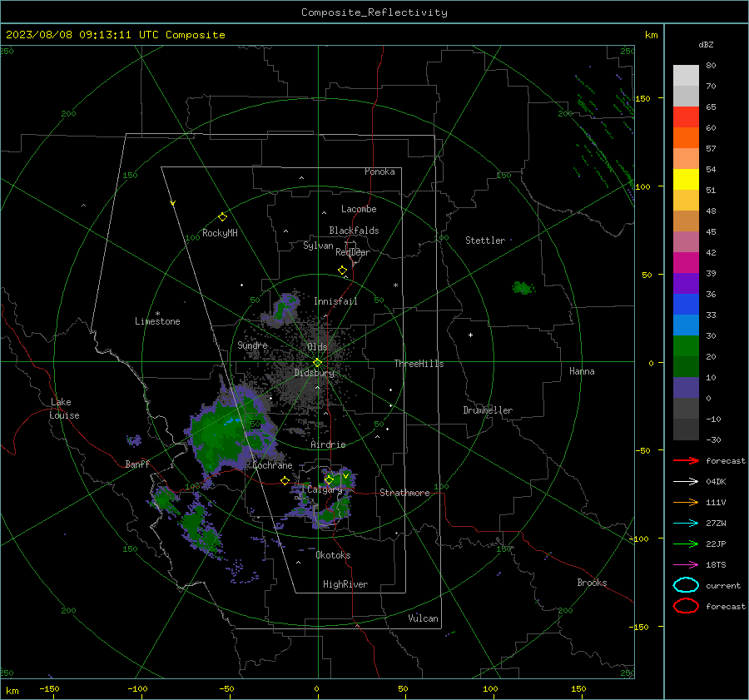Click the yellow diamond marker below RedDeer
The image size is (749, 700).
(342, 270)
